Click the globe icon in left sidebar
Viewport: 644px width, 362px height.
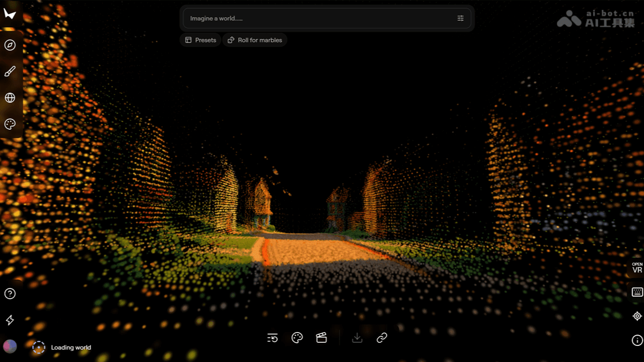10,98
